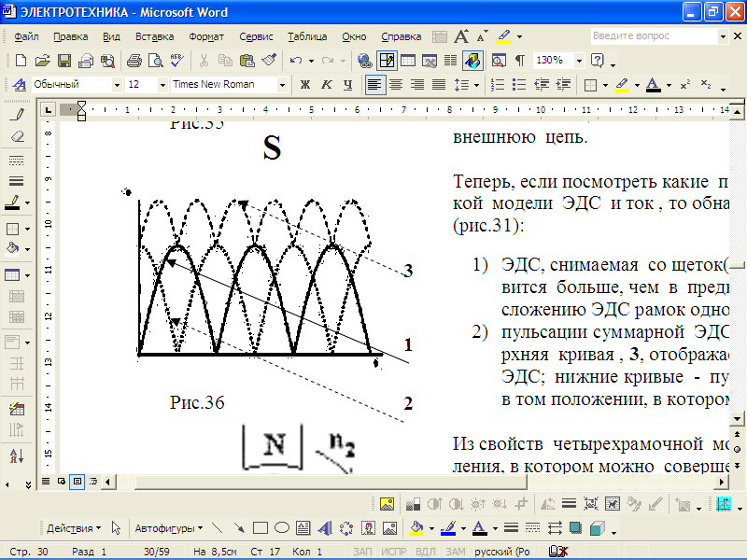This screenshot has height=560, width=747.
Task: Select the table Eraser tool
Action: coord(17,136)
